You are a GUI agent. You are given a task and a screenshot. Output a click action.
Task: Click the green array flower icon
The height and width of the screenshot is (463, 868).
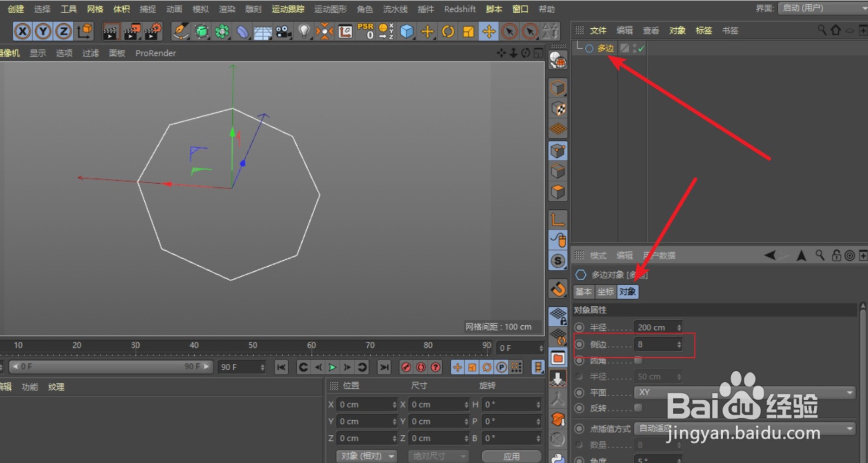coord(222,31)
